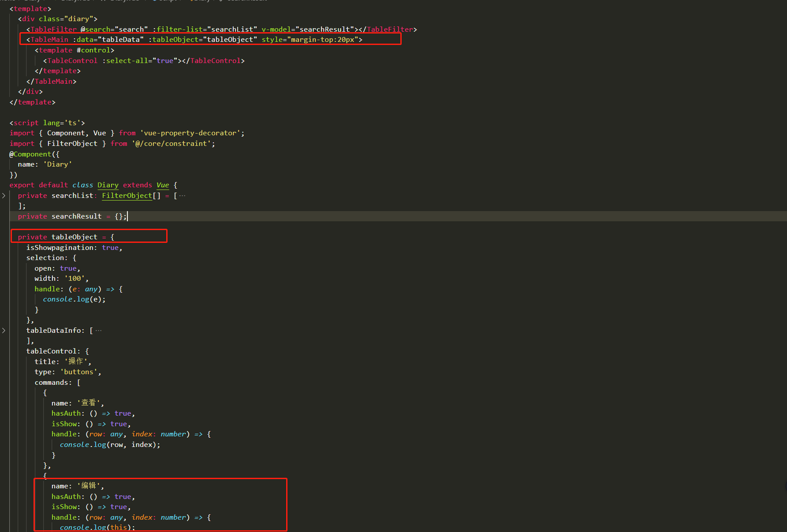Click the name value '编辑'

[89, 486]
